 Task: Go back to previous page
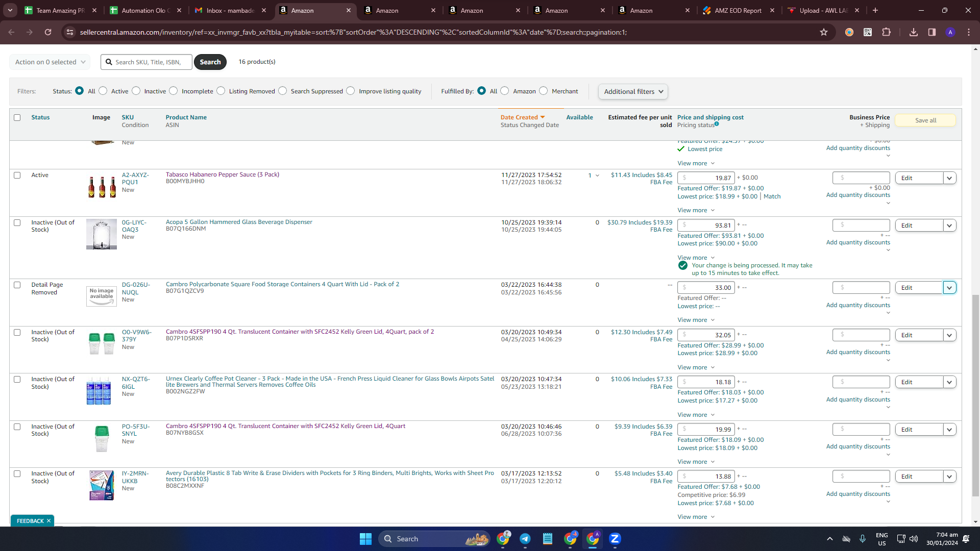11,32
